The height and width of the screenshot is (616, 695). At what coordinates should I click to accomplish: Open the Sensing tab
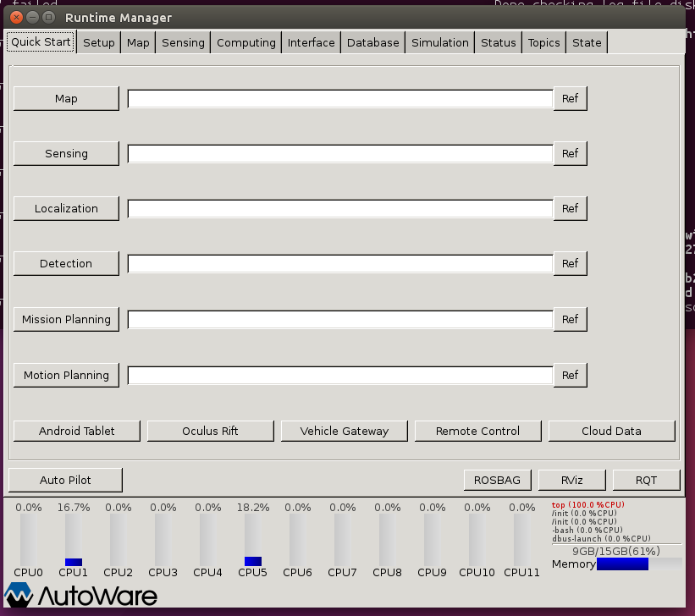[x=183, y=42]
